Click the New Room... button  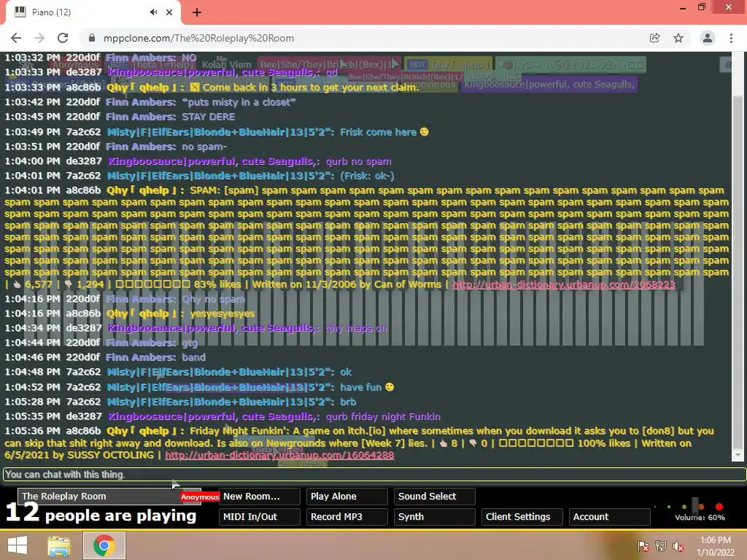click(260, 496)
